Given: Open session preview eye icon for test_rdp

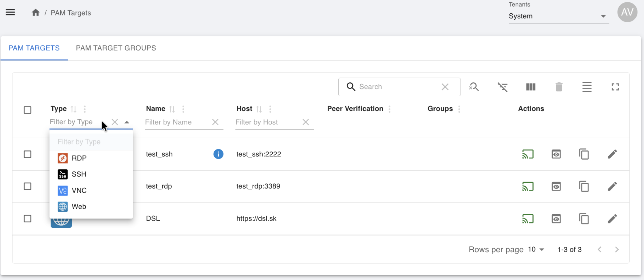Looking at the screenshot, I should tap(556, 187).
